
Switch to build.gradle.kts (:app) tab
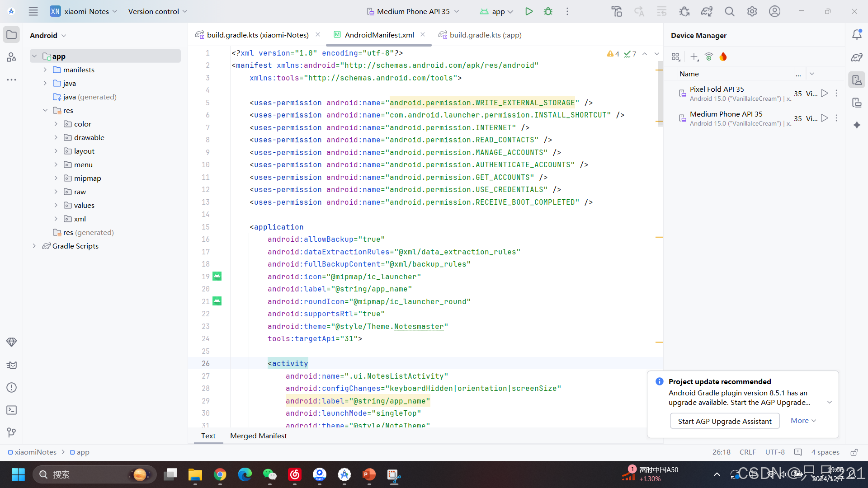[x=485, y=35]
